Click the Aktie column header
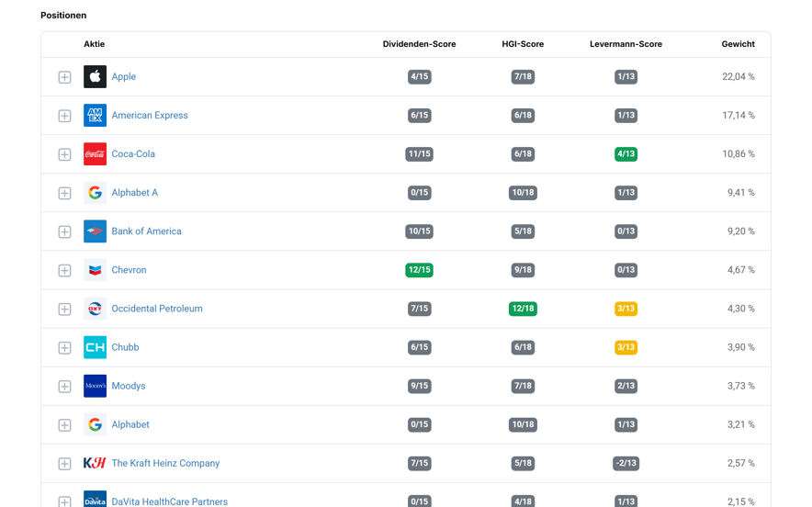Screen dimensions: 812x507 pos(95,44)
